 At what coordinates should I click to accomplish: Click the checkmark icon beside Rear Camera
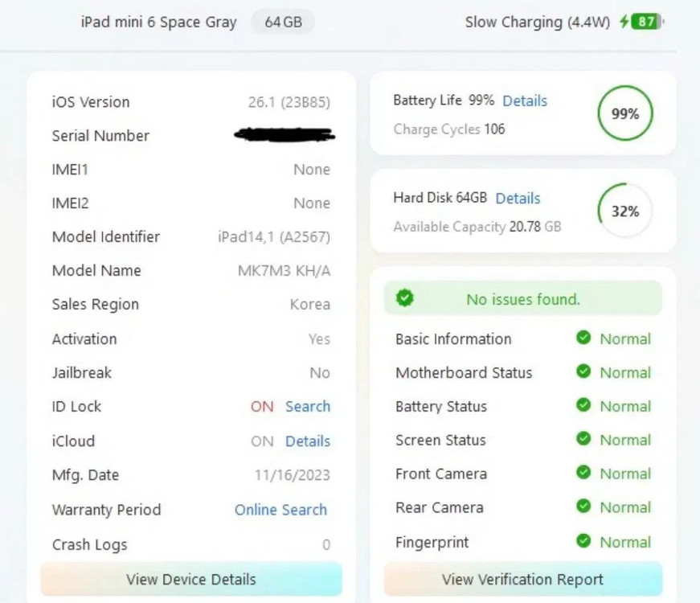[x=584, y=507]
